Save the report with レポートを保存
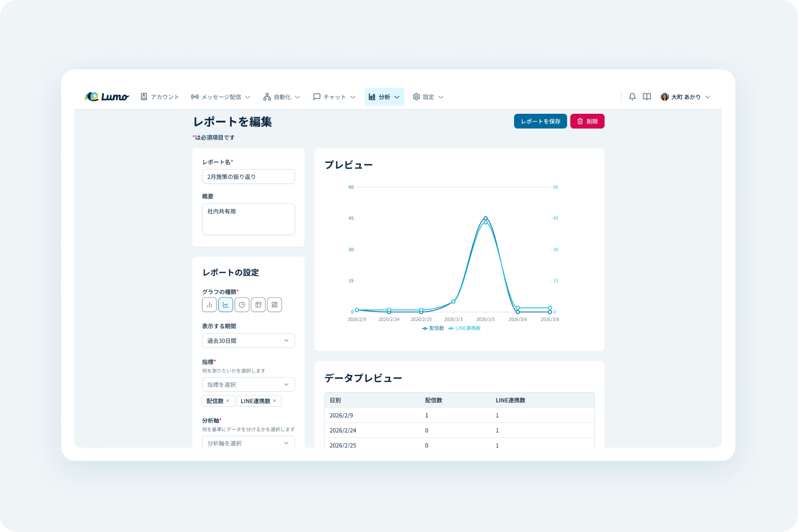This screenshot has width=798, height=532. [x=540, y=121]
